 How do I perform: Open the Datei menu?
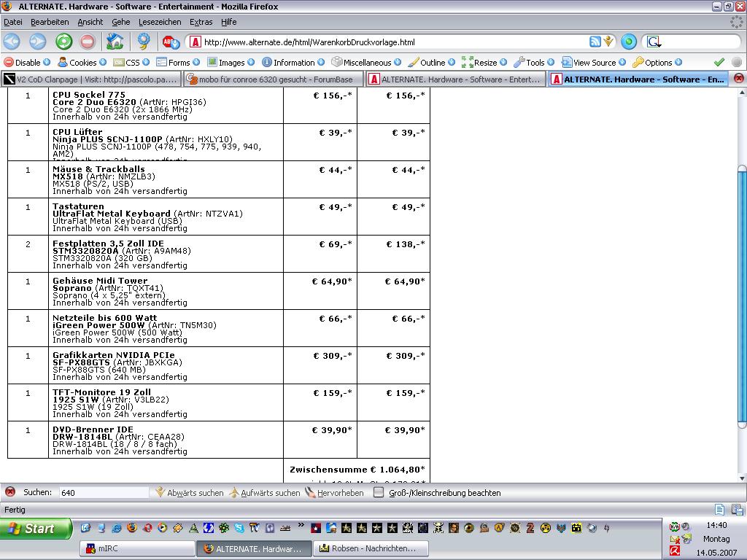(13, 22)
